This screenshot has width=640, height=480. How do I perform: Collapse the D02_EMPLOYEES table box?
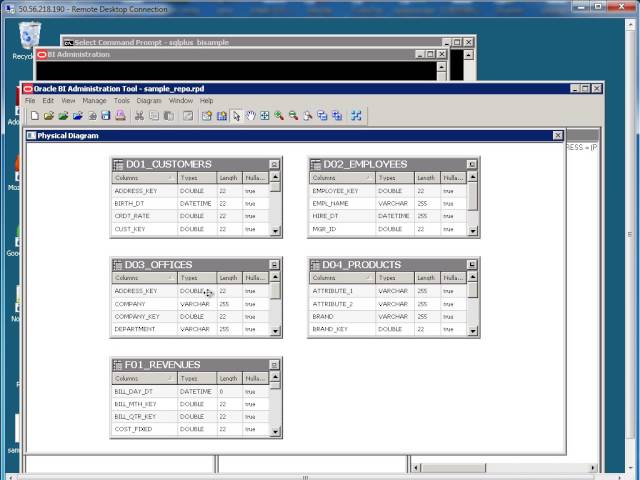point(471,164)
